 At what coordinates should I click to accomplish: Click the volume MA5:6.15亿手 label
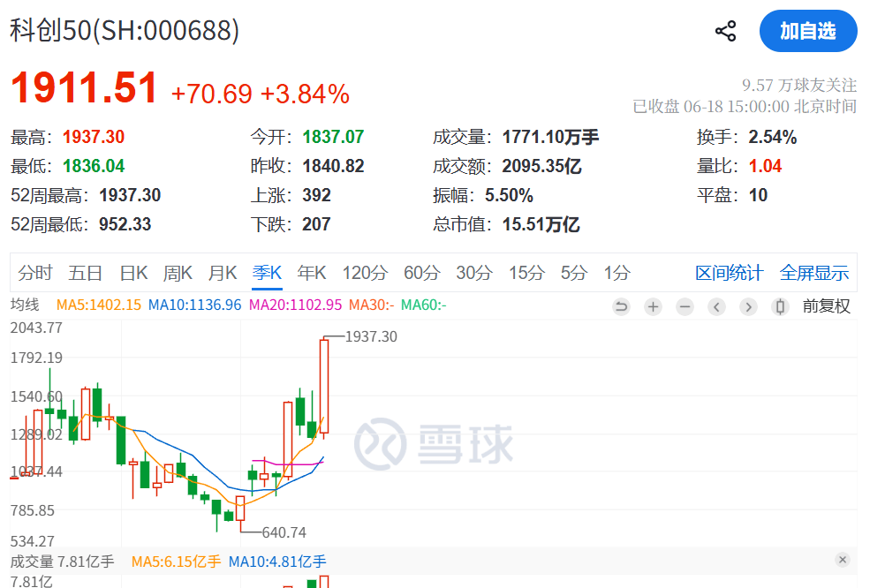[176, 562]
